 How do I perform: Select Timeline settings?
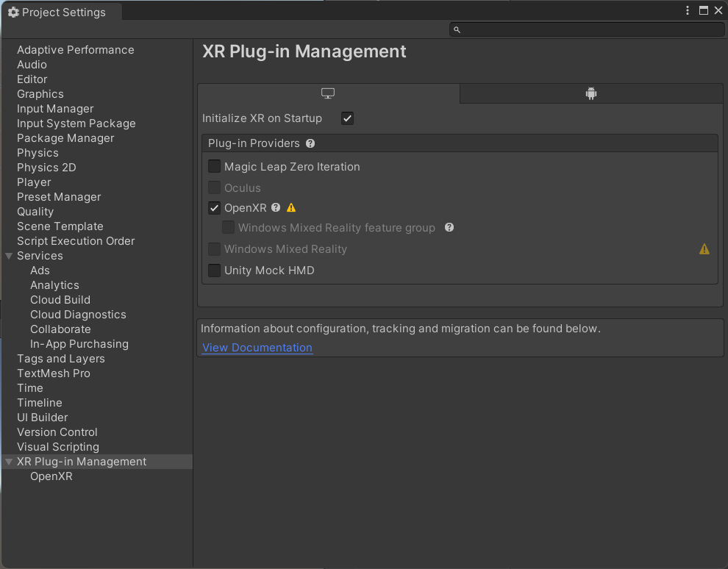pyautogui.click(x=40, y=403)
